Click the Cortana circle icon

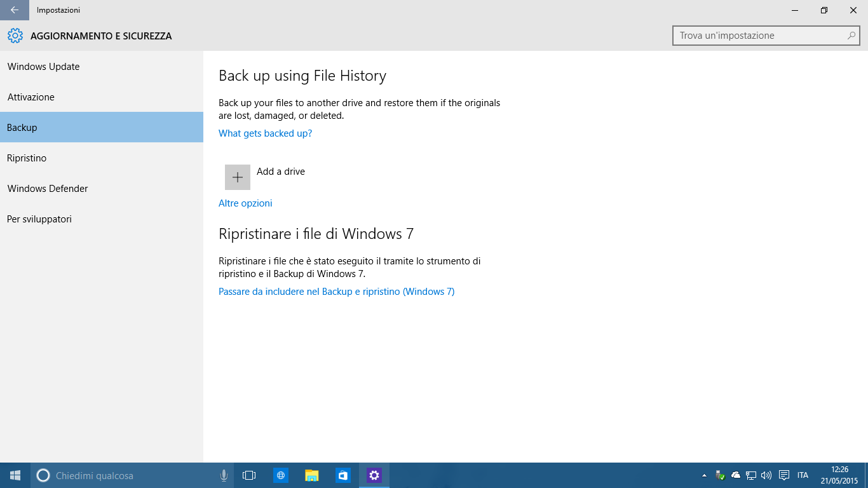43,475
